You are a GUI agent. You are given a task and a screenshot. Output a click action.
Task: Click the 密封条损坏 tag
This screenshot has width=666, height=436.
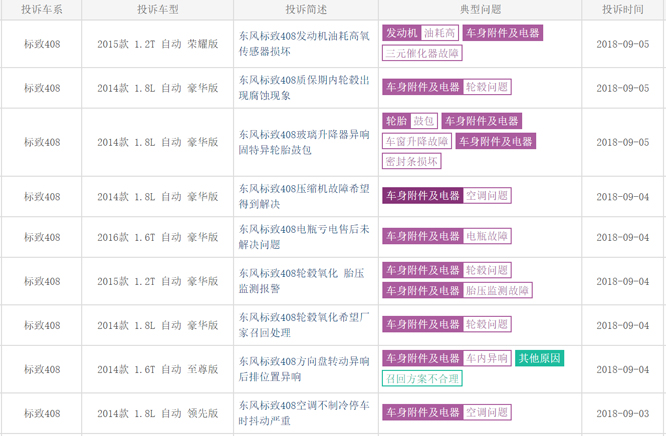[x=412, y=161]
